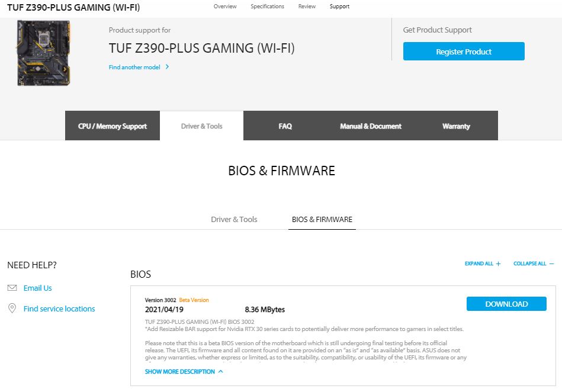
Task: Open the FAQ tab
Action: pyautogui.click(x=285, y=126)
